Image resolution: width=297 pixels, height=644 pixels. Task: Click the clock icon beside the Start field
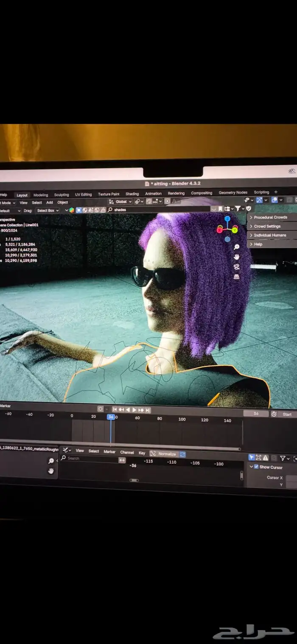tap(274, 414)
